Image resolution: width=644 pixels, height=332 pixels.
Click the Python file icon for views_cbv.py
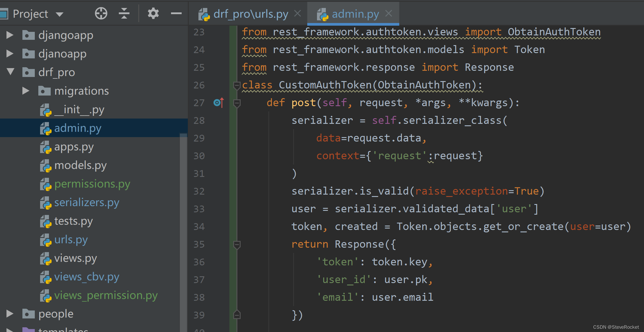click(47, 276)
